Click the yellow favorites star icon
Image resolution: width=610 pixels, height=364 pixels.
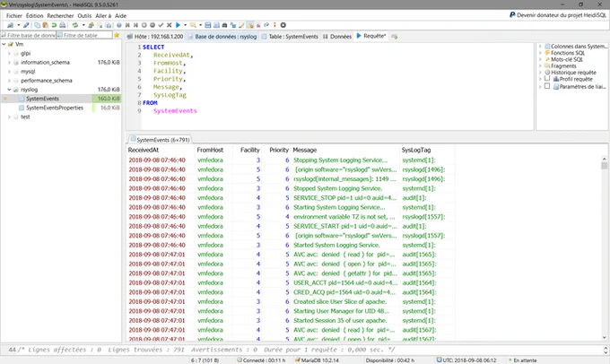117,35
